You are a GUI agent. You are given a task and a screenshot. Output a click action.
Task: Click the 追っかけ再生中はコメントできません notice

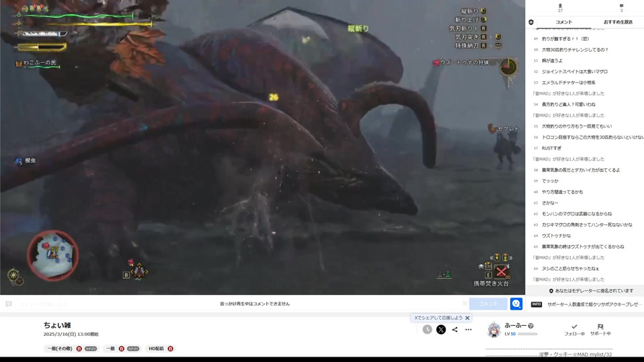click(x=255, y=304)
